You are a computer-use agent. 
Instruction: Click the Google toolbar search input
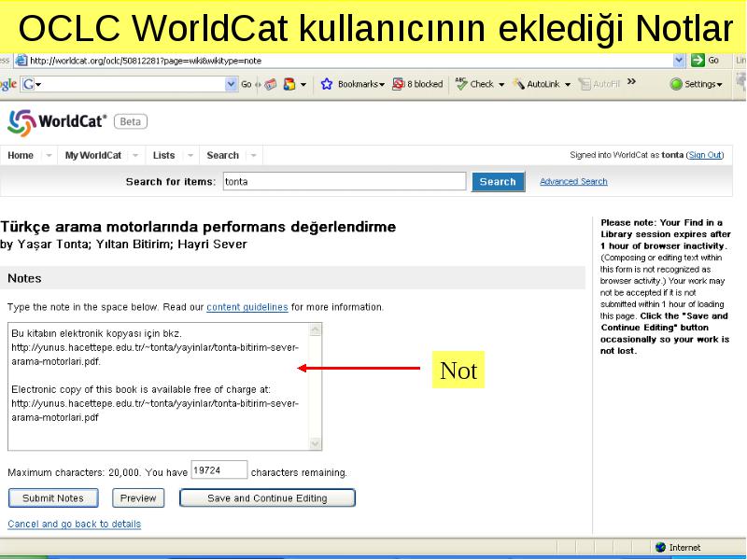[134, 84]
